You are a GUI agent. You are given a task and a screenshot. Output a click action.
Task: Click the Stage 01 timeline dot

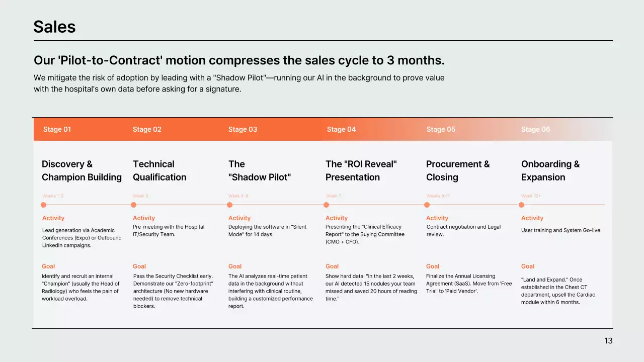(44, 205)
